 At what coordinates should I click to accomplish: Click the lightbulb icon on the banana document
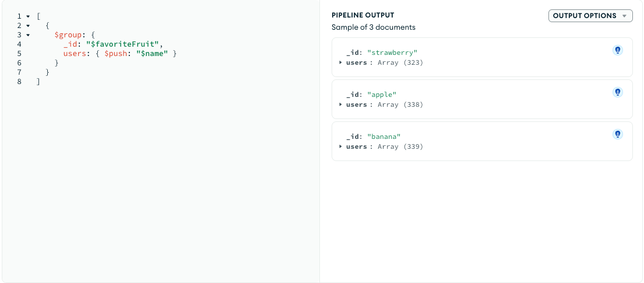point(618,134)
